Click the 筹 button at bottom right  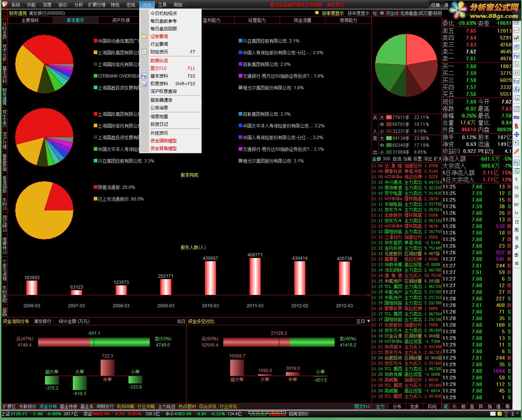point(507,406)
